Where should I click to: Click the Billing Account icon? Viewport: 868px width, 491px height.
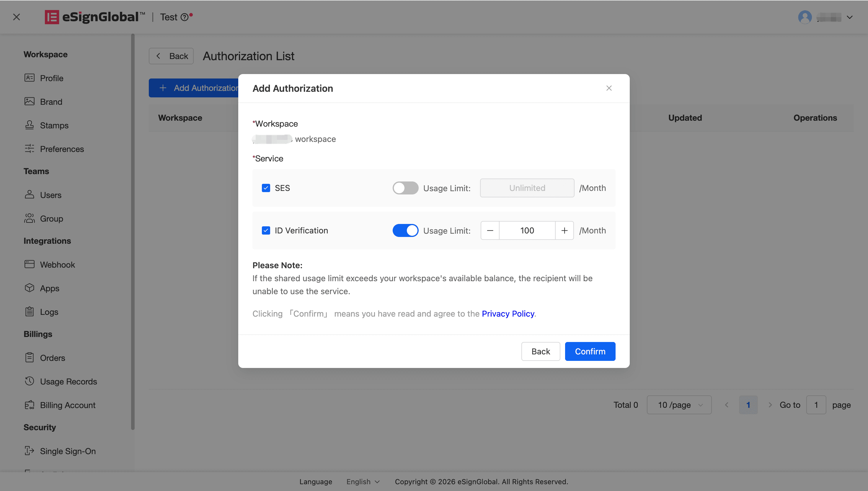pos(29,405)
